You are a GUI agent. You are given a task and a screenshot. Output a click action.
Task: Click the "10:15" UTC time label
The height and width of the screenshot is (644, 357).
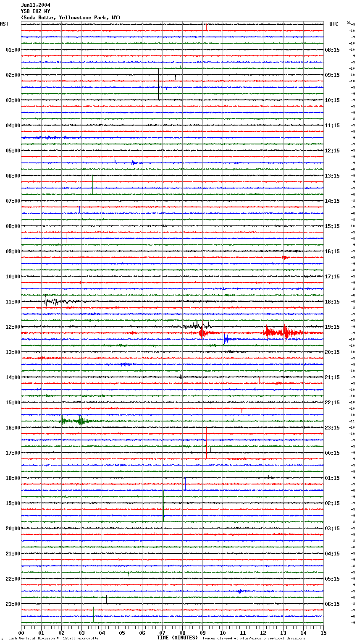(x=332, y=100)
